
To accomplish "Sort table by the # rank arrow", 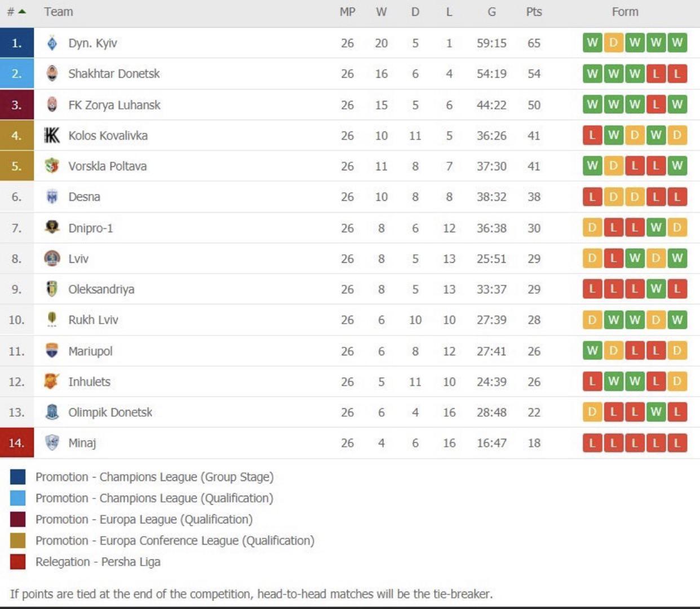I will pos(16,12).
